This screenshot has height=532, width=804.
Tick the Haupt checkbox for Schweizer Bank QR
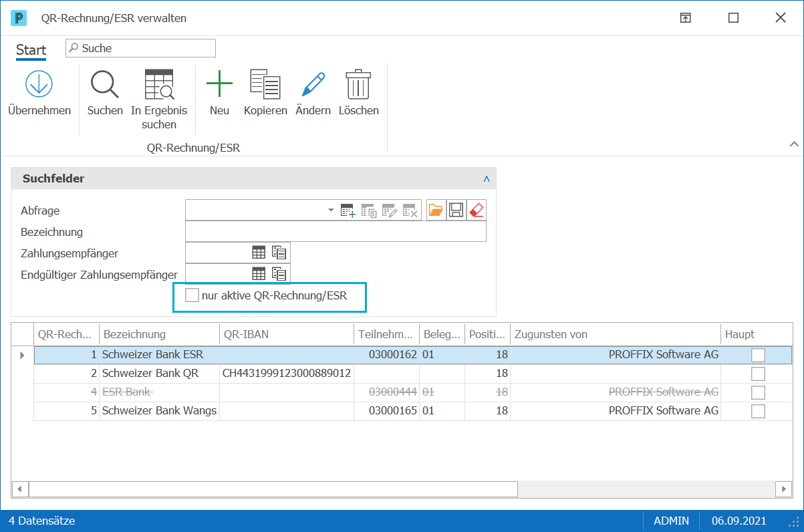pos(758,374)
